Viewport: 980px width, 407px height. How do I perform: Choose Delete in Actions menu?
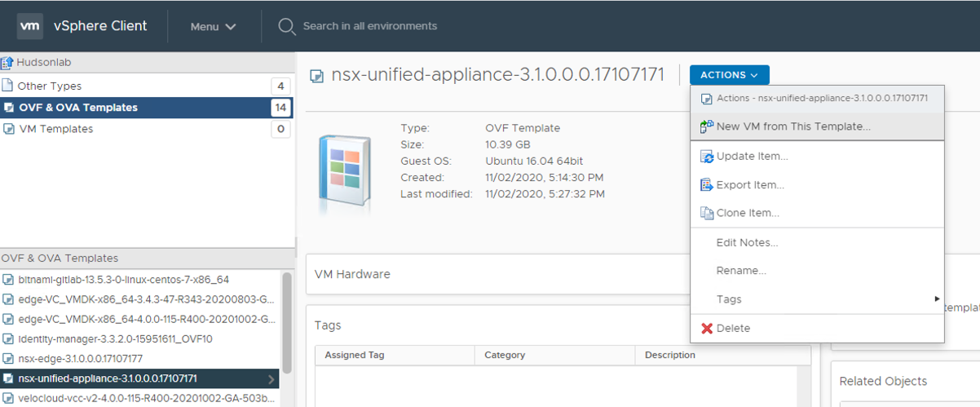coord(817,328)
